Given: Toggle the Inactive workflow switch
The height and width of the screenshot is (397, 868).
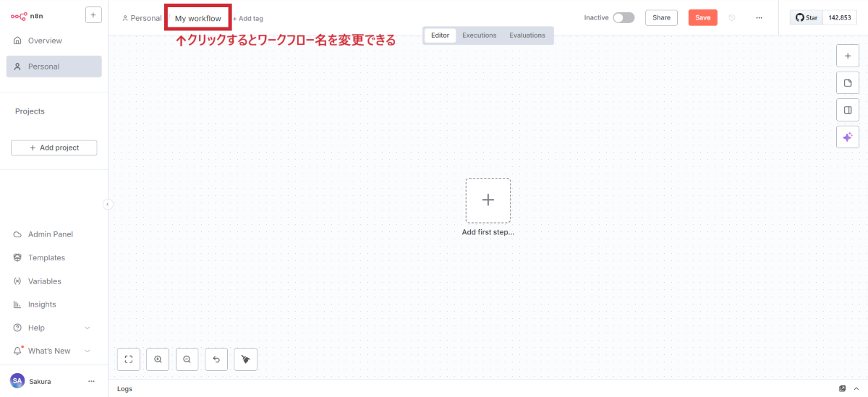Looking at the screenshot, I should (x=624, y=17).
